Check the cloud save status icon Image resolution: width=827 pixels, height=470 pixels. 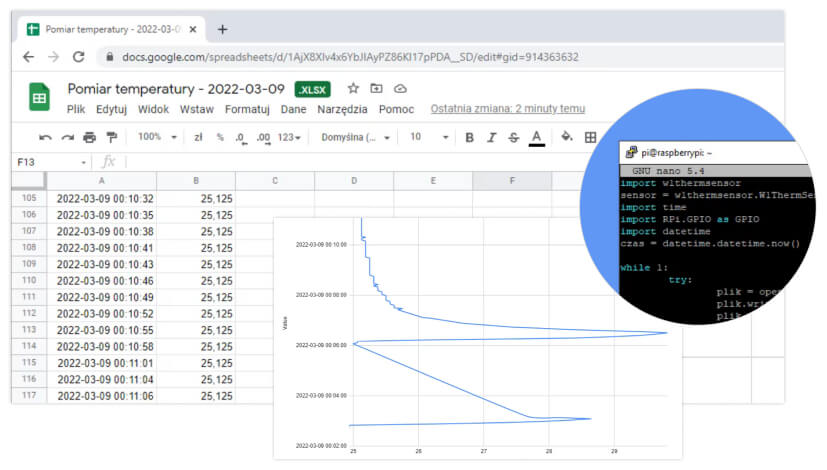(x=400, y=89)
